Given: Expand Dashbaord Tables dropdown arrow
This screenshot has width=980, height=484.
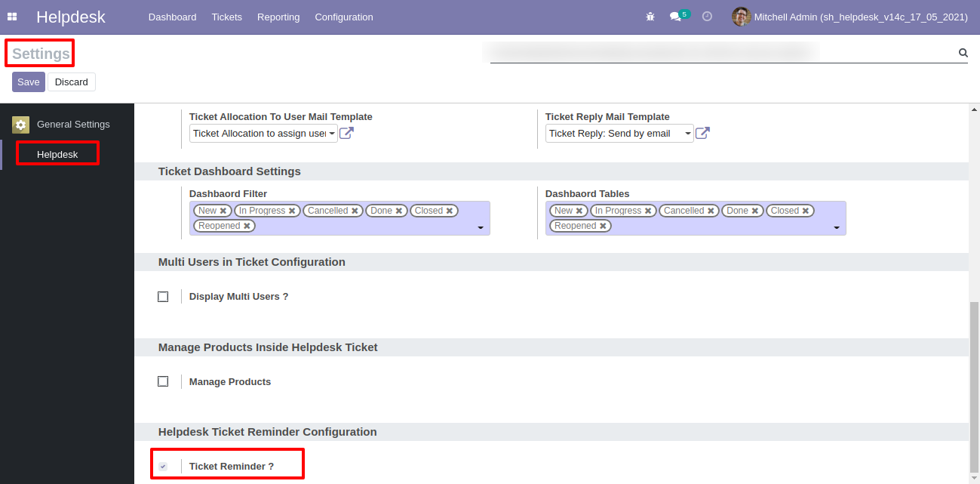Looking at the screenshot, I should pos(837,227).
